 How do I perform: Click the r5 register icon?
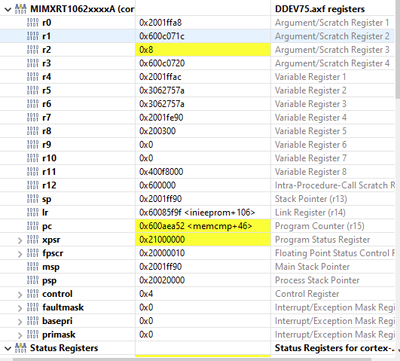point(33,90)
